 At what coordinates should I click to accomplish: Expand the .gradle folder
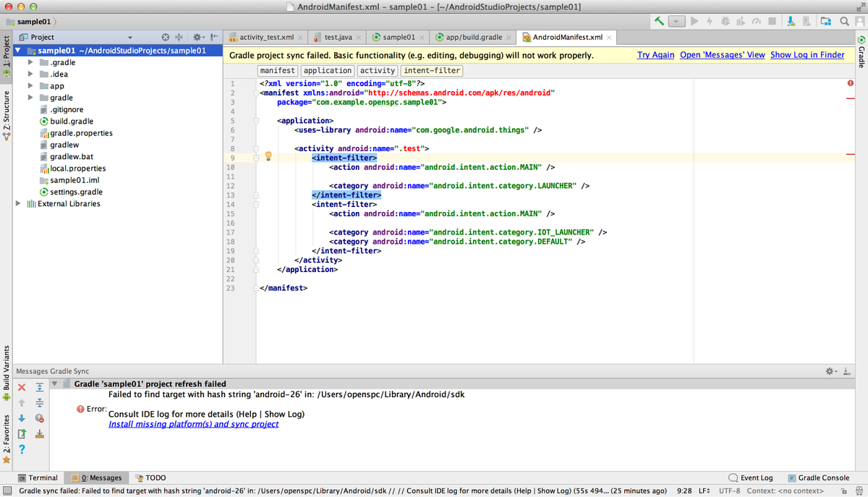[x=30, y=62]
